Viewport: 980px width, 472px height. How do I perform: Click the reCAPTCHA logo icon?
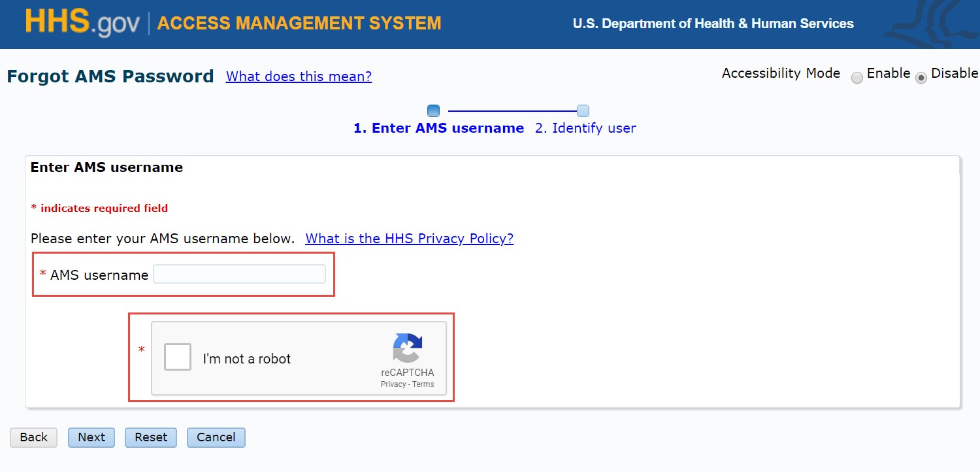(407, 348)
